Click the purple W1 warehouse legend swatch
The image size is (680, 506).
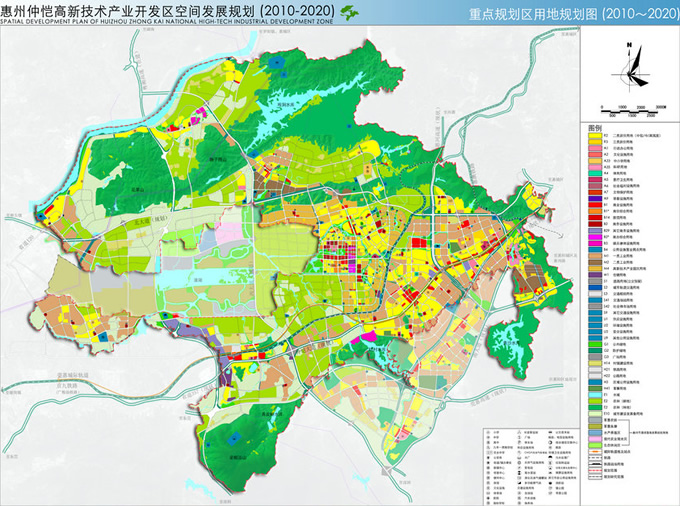click(595, 275)
